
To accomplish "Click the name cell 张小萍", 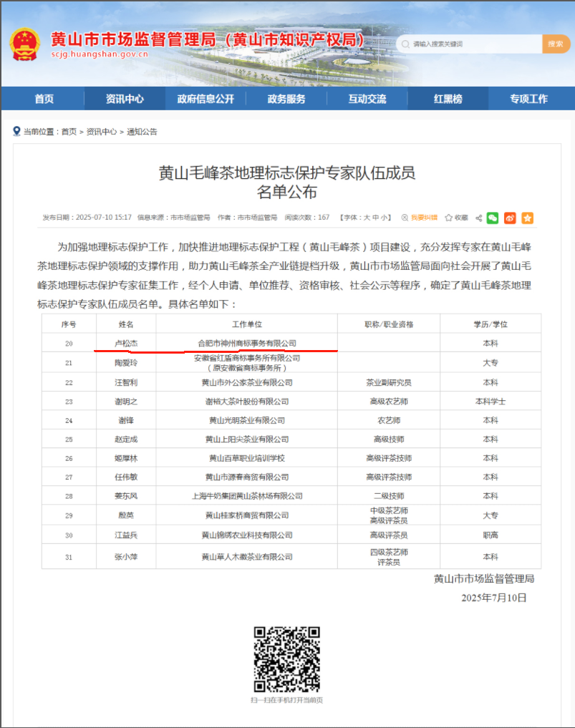I will (126, 557).
